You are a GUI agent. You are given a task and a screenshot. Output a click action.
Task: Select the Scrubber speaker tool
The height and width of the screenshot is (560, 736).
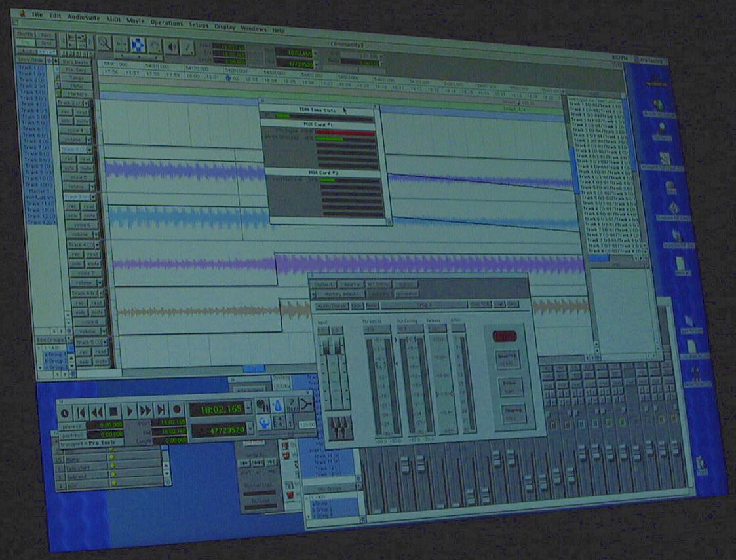[x=171, y=47]
